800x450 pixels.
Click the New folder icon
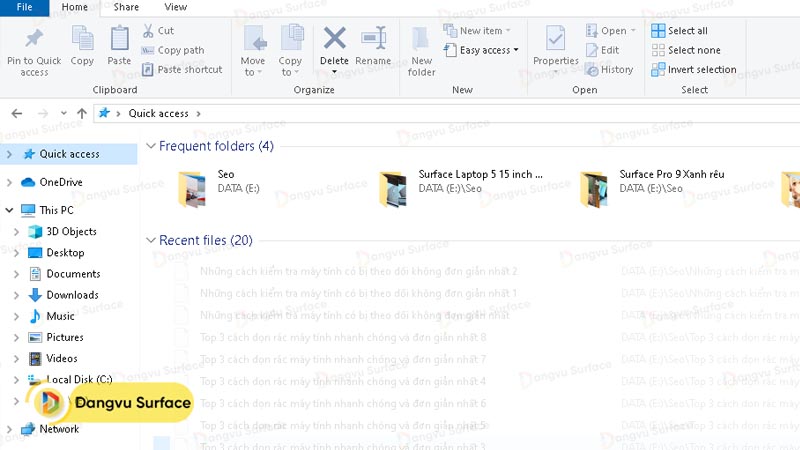[x=420, y=39]
